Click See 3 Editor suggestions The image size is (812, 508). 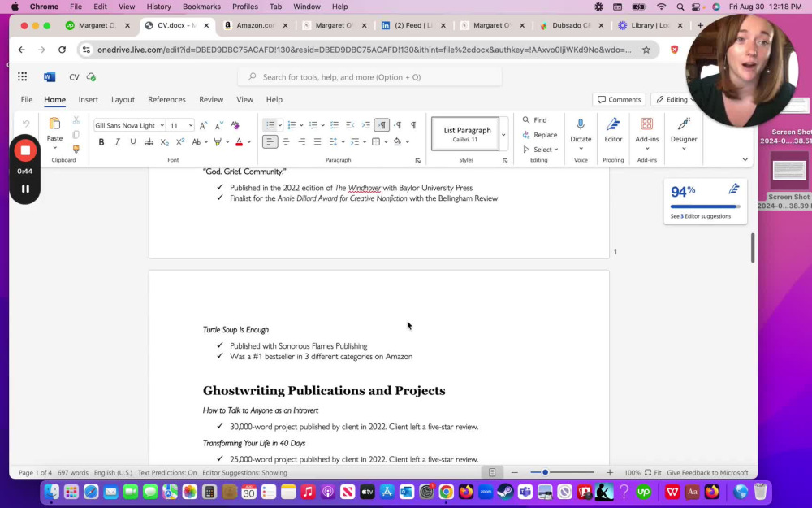(700, 217)
